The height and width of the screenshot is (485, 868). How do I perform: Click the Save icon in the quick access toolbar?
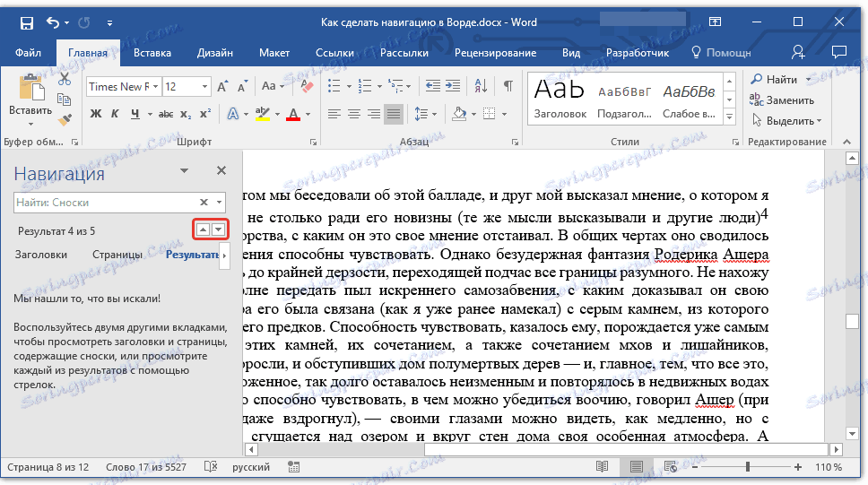tap(26, 22)
